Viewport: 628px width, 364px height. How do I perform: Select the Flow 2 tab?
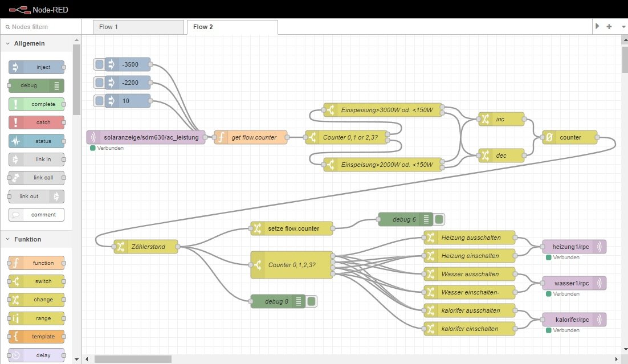click(x=231, y=27)
